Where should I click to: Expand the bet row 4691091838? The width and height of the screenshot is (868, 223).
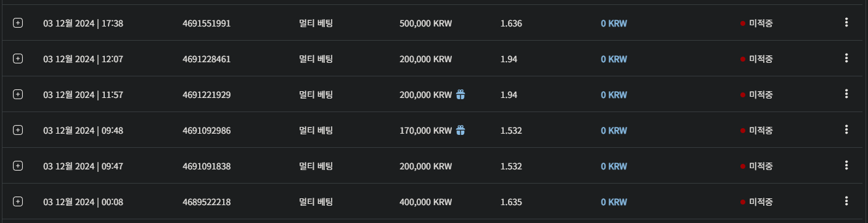(18, 166)
